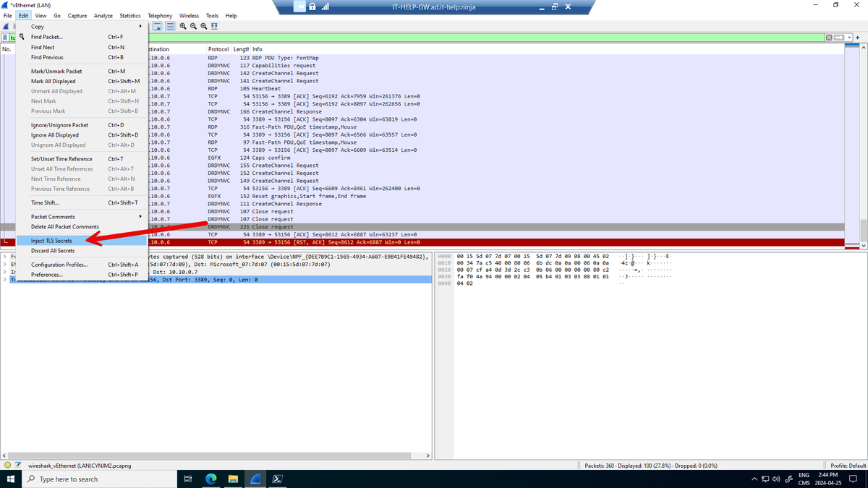Open the Packet Comments submenu
Viewport: 868px width, 488px height.
82,217
